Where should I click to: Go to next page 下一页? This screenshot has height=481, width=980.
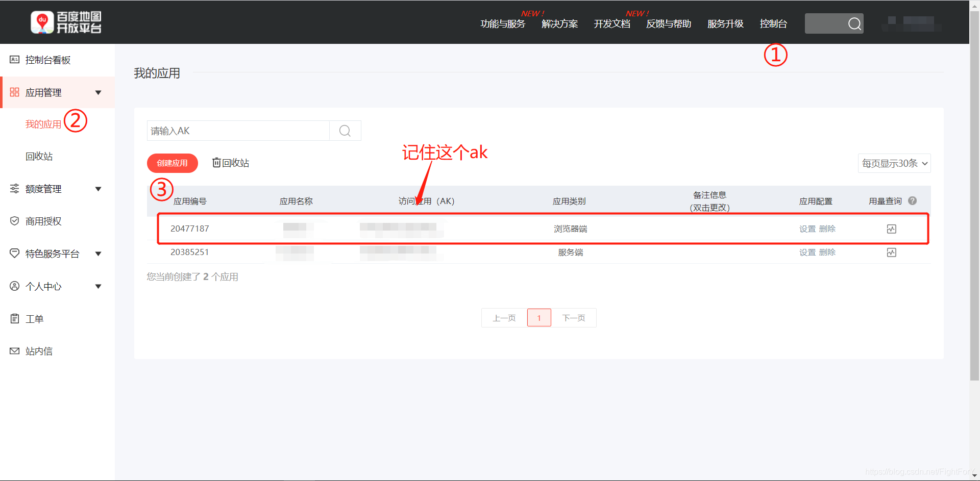pos(574,318)
